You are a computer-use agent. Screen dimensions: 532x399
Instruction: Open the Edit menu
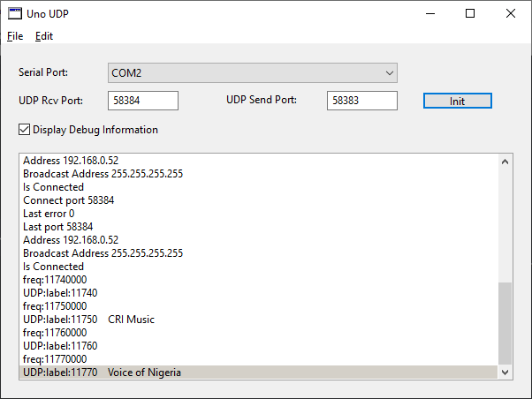pyautogui.click(x=44, y=36)
